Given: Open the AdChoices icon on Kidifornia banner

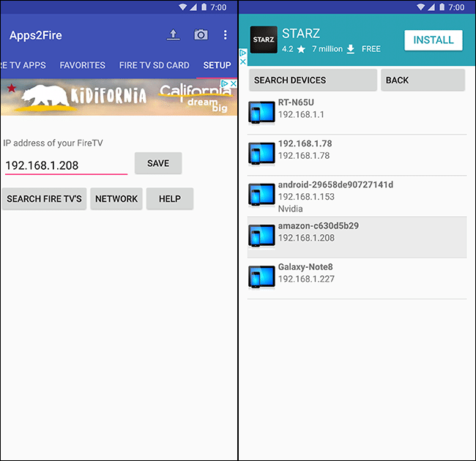Looking at the screenshot, I should point(225,83).
